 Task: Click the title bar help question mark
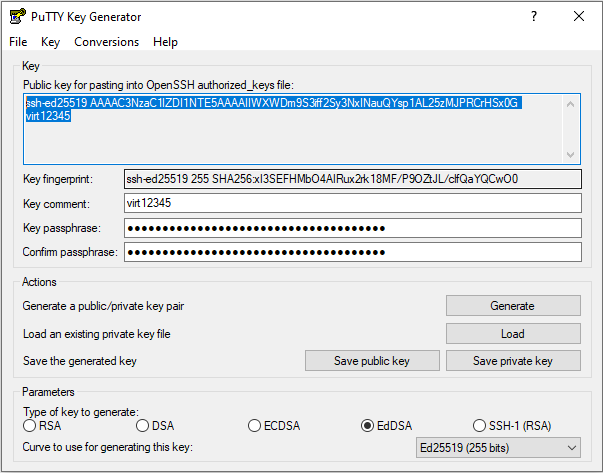coord(533,17)
